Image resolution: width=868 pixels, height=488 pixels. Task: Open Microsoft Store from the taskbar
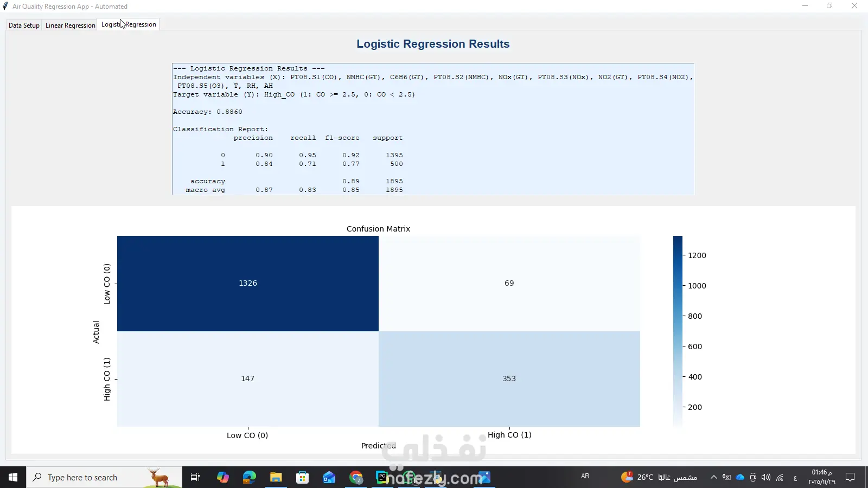point(302,477)
